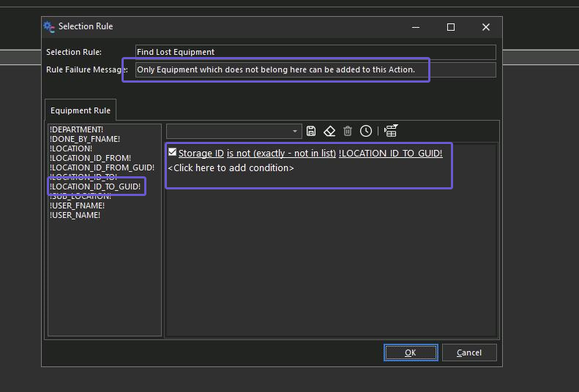Screen dimensions: 579x392
Task: Select the Equipment Rule tab
Action: coord(81,110)
